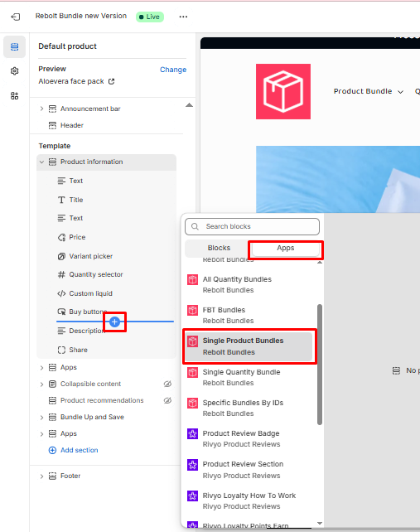Expand the Collapsible content chevron

41,384
